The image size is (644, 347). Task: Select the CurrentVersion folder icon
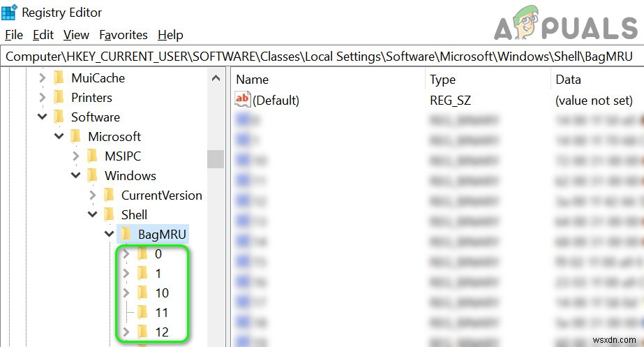[110, 195]
